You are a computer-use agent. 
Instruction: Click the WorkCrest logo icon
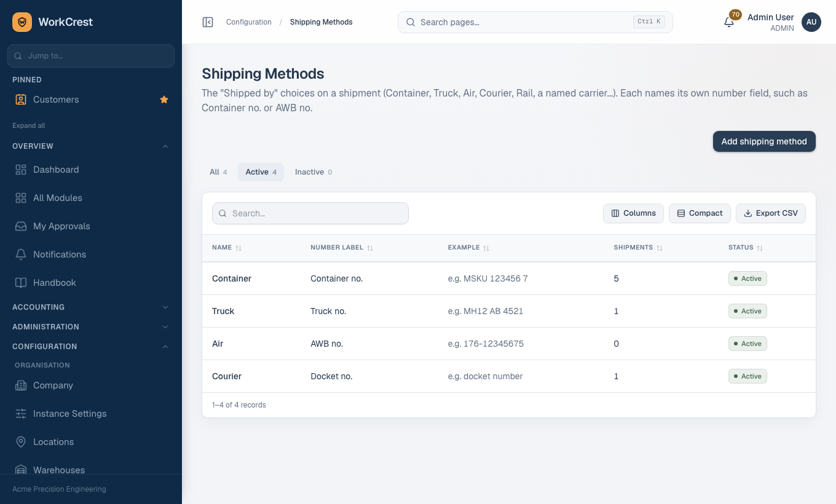22,22
